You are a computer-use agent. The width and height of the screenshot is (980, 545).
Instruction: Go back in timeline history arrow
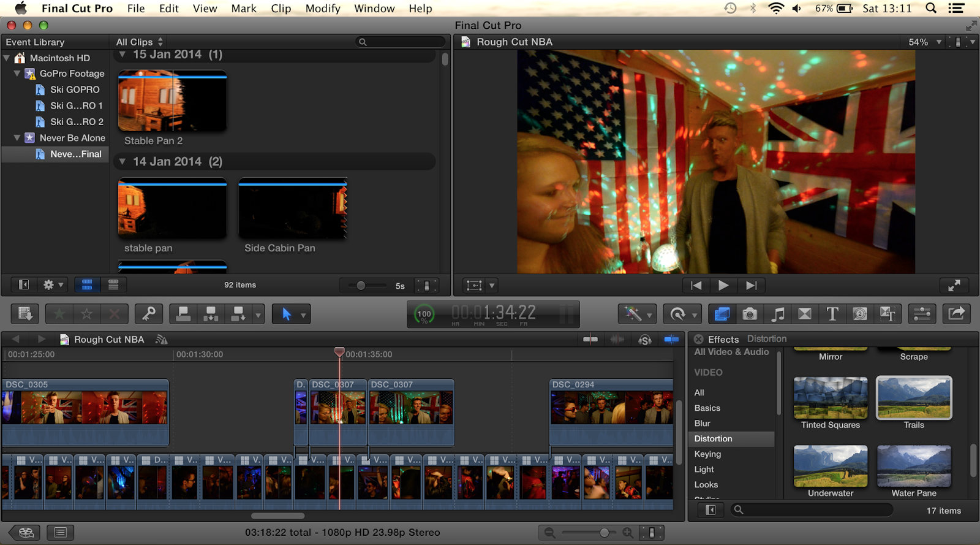tap(16, 339)
